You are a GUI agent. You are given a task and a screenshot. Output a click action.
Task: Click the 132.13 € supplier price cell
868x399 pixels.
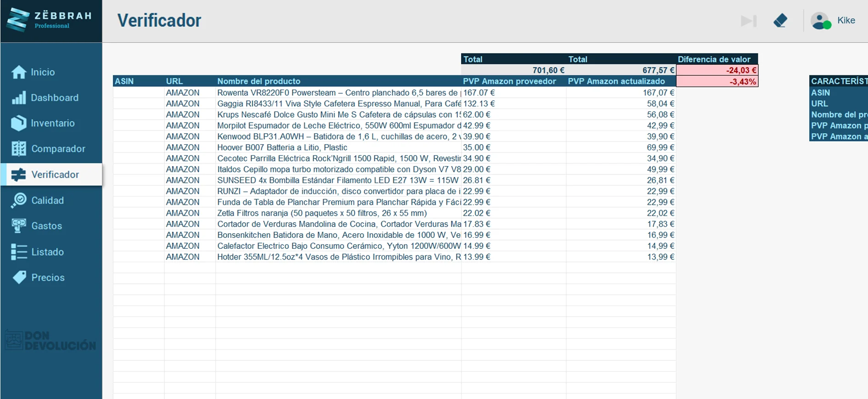[514, 104]
